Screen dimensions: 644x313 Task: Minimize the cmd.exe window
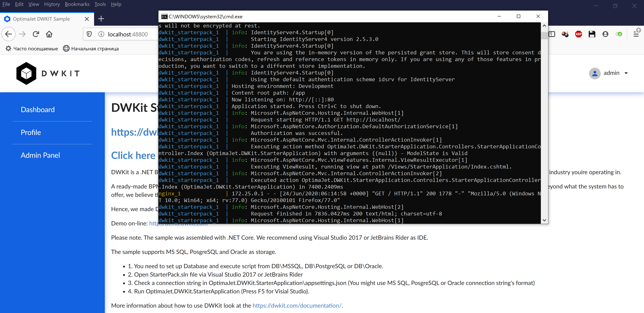coord(499,16)
